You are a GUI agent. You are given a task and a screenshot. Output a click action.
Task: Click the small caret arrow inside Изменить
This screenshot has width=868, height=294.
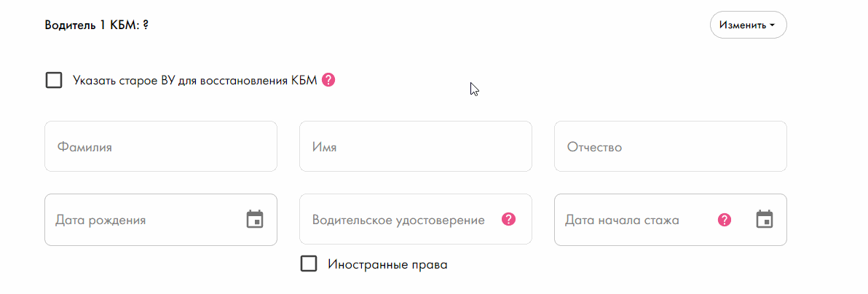point(772,25)
